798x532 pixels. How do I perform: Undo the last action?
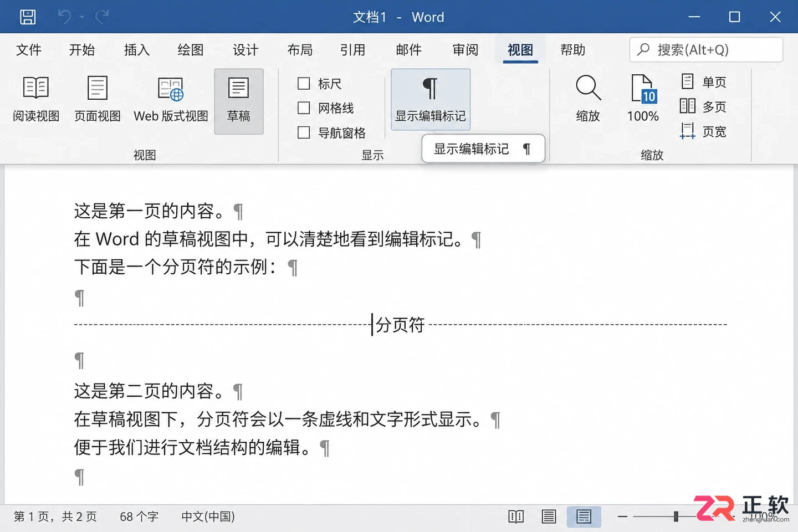[64, 17]
